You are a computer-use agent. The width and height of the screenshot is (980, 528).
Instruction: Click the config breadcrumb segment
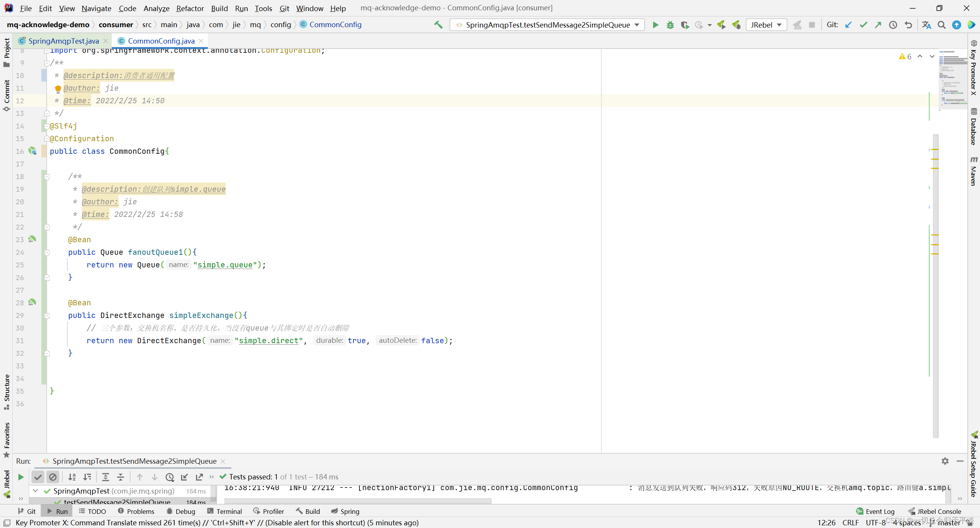tap(281, 24)
